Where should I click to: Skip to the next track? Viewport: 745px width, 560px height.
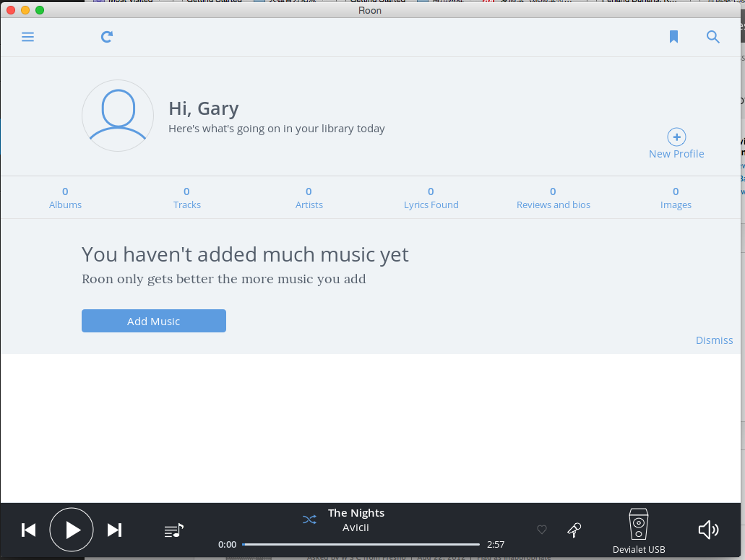click(114, 530)
